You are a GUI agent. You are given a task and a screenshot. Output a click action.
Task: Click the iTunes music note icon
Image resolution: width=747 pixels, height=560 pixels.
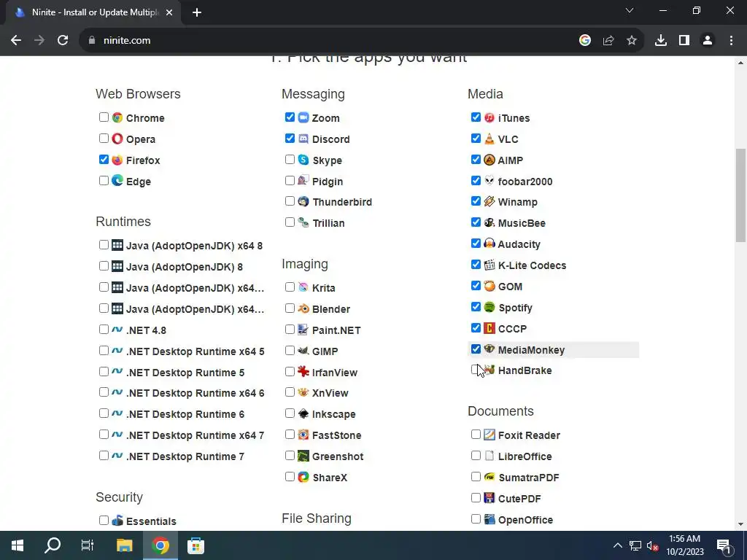tap(489, 117)
